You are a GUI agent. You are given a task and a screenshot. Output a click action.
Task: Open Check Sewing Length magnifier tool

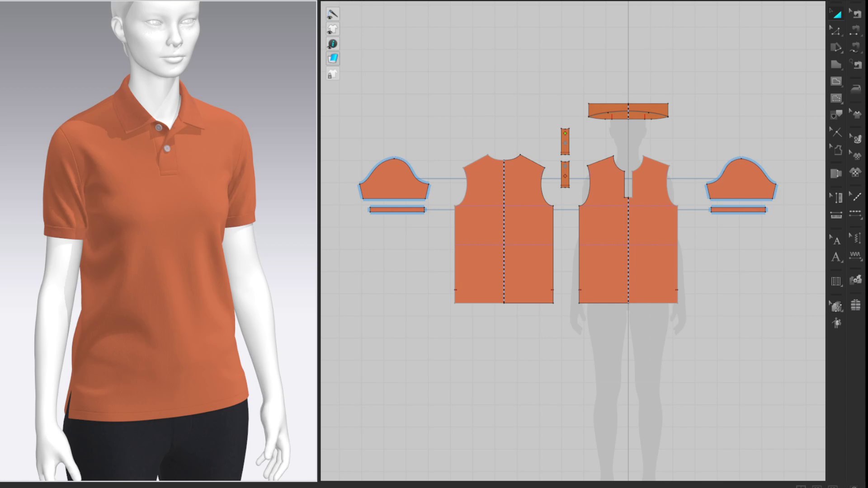(x=855, y=65)
